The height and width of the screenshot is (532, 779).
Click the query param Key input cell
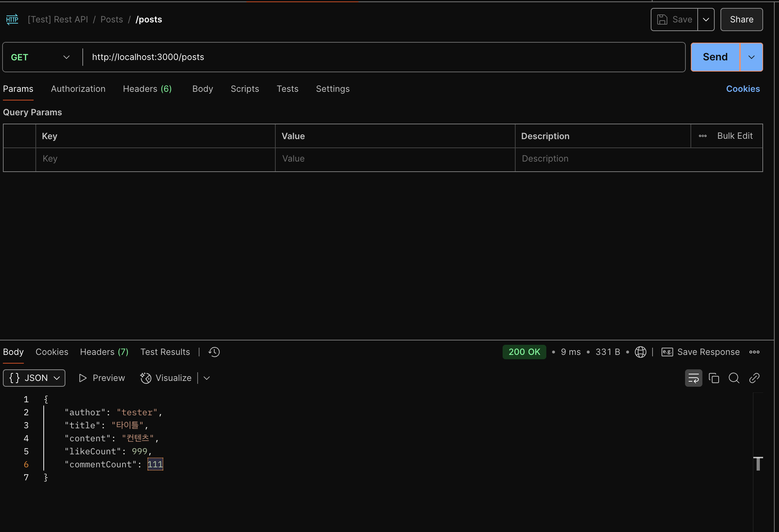pos(155,159)
